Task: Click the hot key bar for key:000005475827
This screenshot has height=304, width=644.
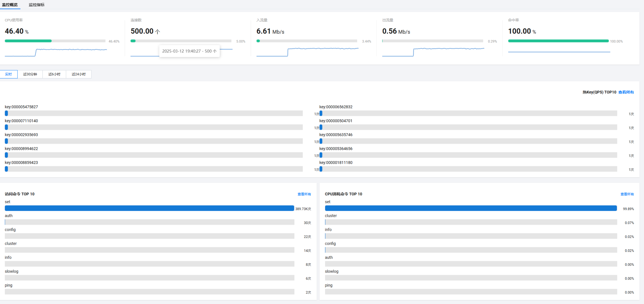Action: click(x=154, y=113)
